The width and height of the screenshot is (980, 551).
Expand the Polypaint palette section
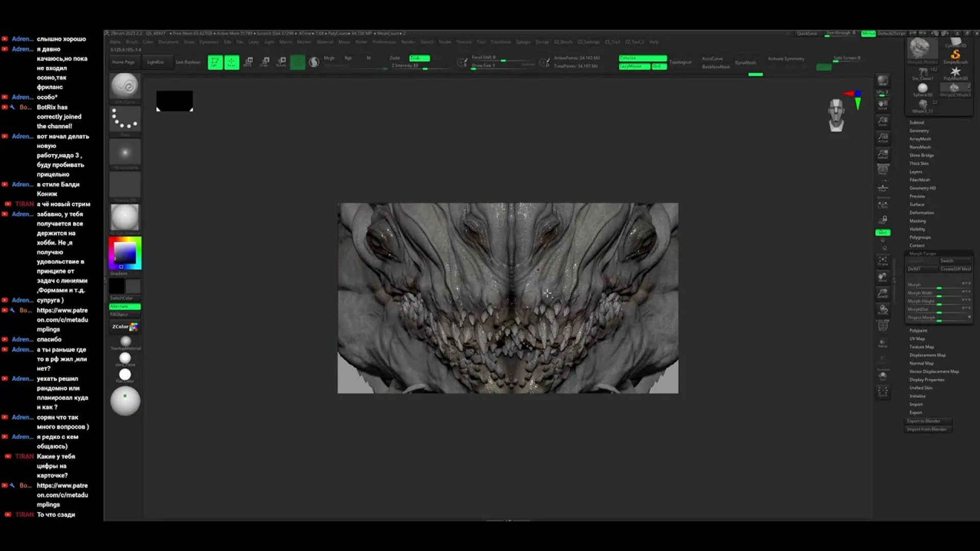click(x=918, y=331)
